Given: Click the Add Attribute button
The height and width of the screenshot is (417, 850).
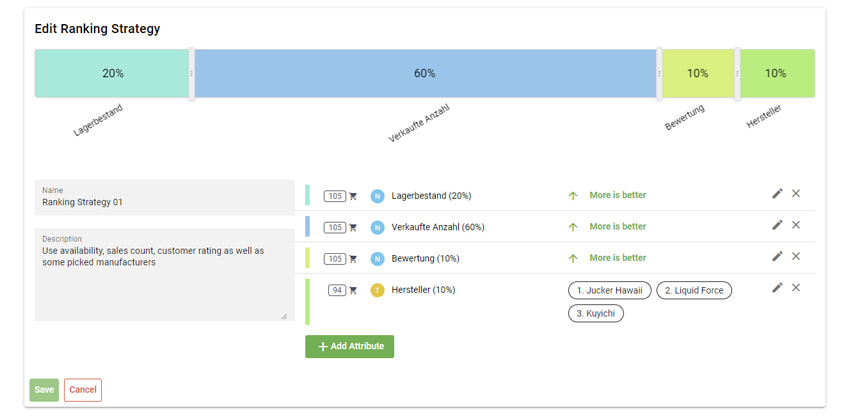Looking at the screenshot, I should point(349,346).
